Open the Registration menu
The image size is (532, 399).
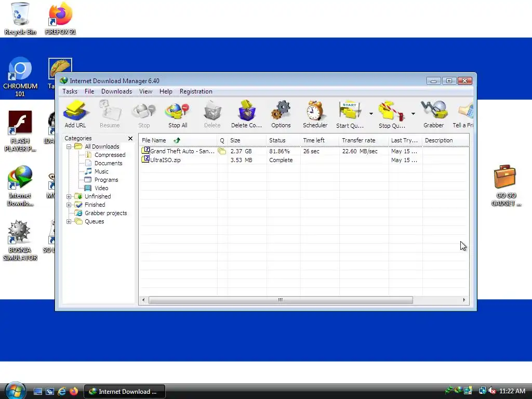[196, 91]
